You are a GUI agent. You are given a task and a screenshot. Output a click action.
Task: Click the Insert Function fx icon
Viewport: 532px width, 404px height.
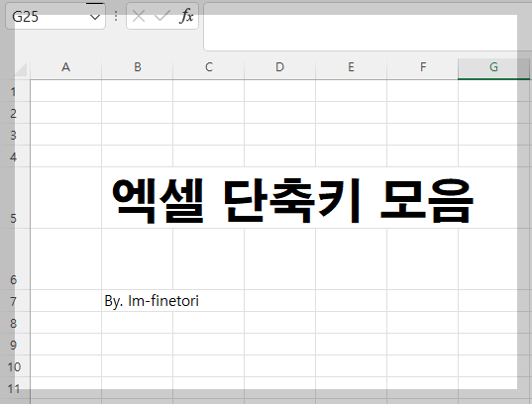pyautogui.click(x=186, y=16)
